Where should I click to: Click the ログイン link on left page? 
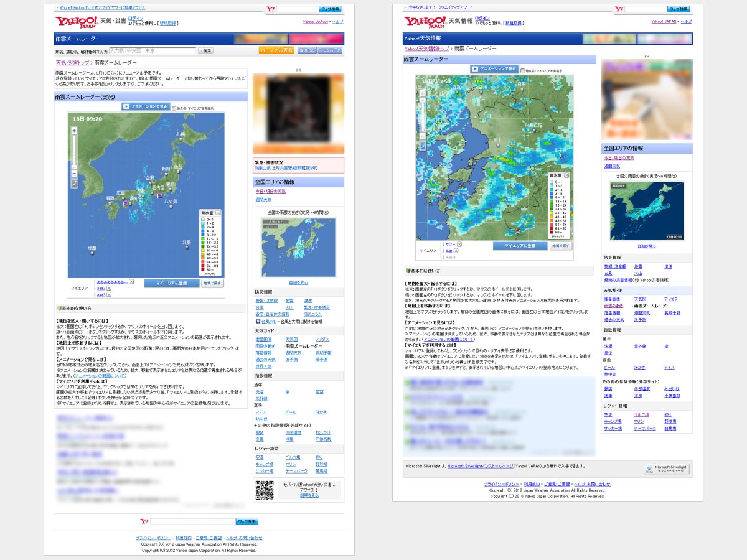click(x=136, y=19)
